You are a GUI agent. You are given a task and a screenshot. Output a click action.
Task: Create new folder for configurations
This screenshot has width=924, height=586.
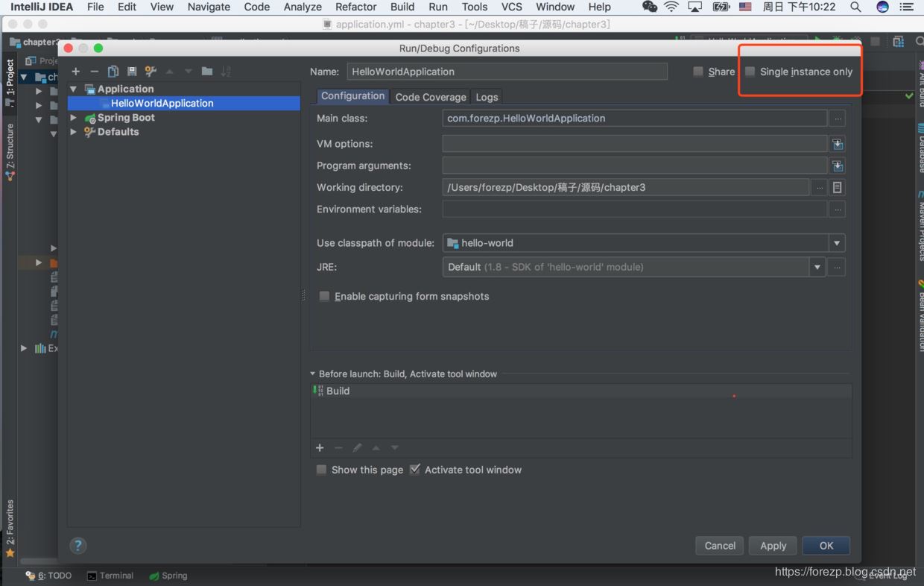(207, 72)
